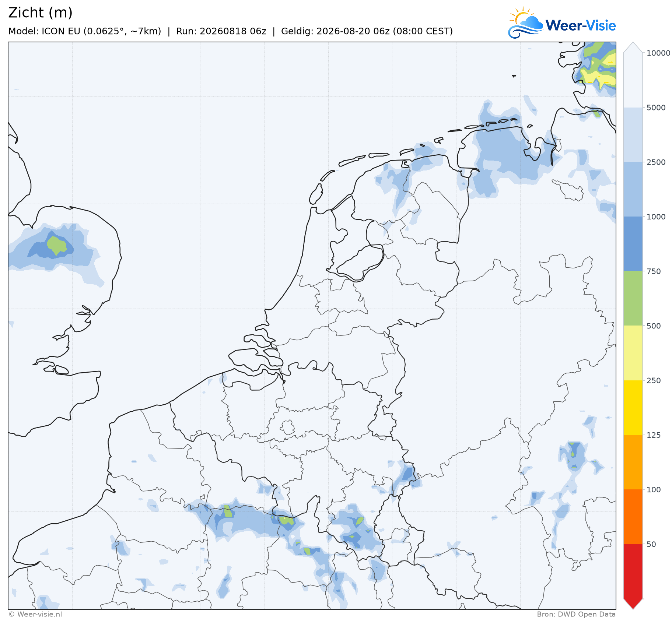Click the orange 100-125 colorbar segment

[633, 462]
